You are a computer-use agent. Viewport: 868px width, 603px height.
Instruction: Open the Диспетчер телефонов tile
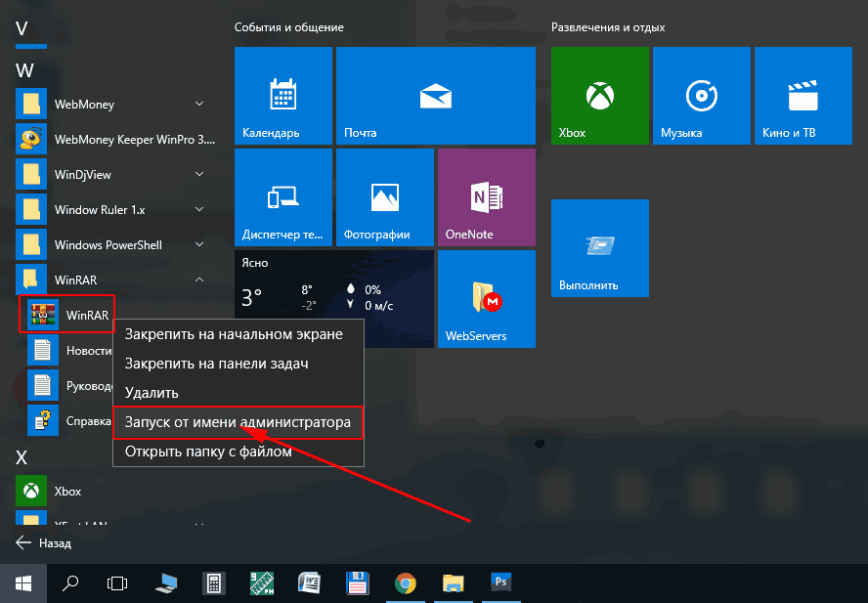(x=282, y=197)
